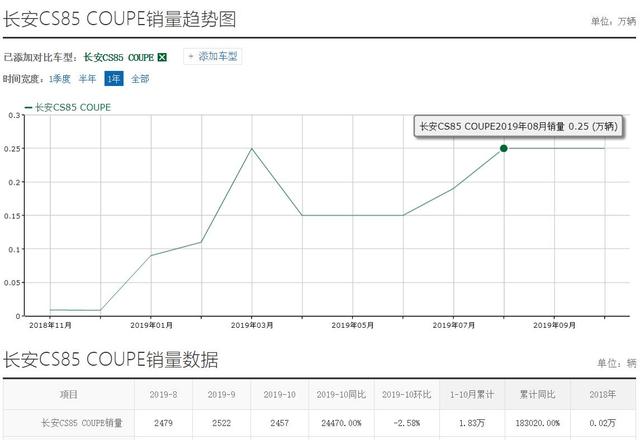Click the -2.58% cell

click(407, 423)
